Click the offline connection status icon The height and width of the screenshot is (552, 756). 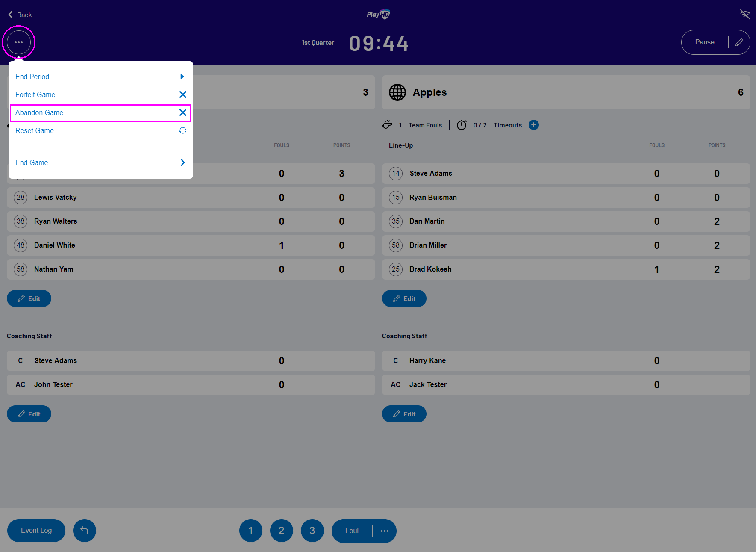click(x=745, y=15)
